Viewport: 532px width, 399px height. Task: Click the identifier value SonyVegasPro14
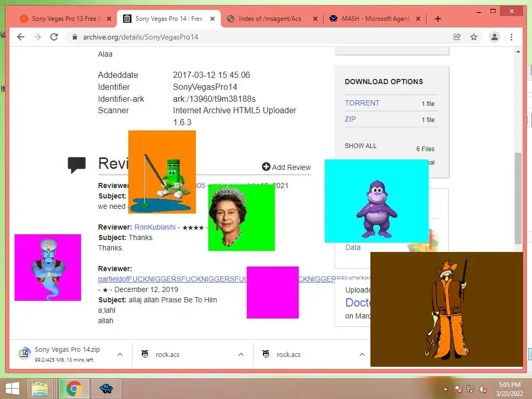[x=205, y=87]
